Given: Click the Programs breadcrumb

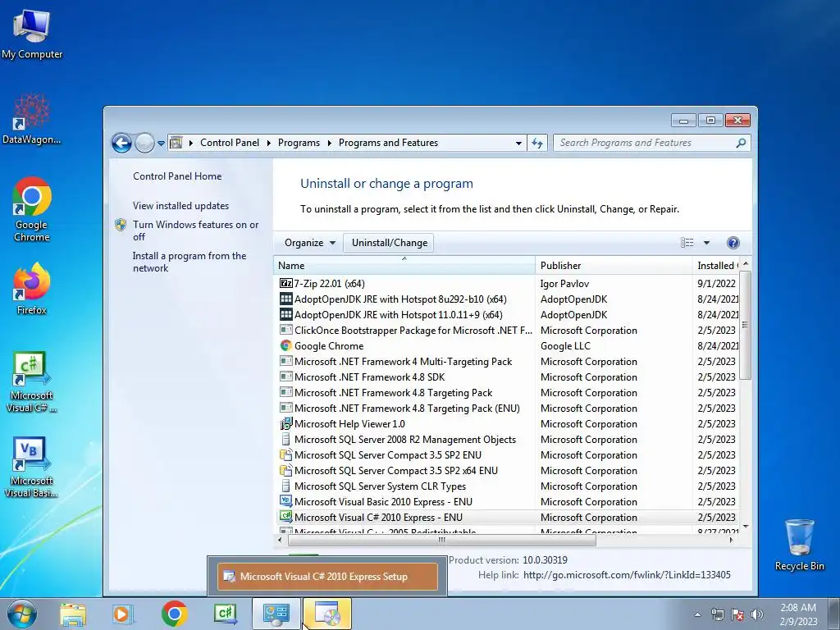Looking at the screenshot, I should pos(299,143).
